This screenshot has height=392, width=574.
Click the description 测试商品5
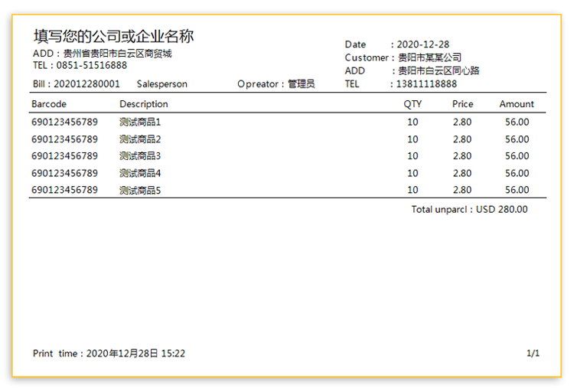coord(140,190)
